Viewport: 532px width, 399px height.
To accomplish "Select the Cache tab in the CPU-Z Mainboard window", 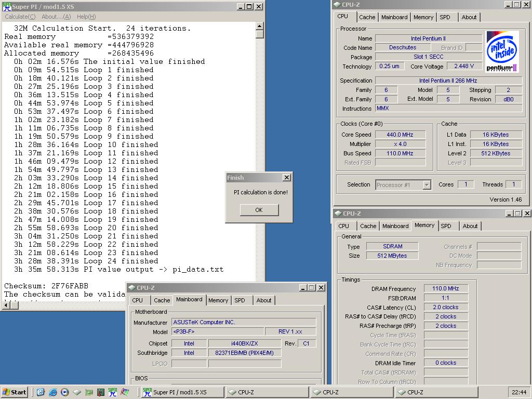I will coord(162,300).
